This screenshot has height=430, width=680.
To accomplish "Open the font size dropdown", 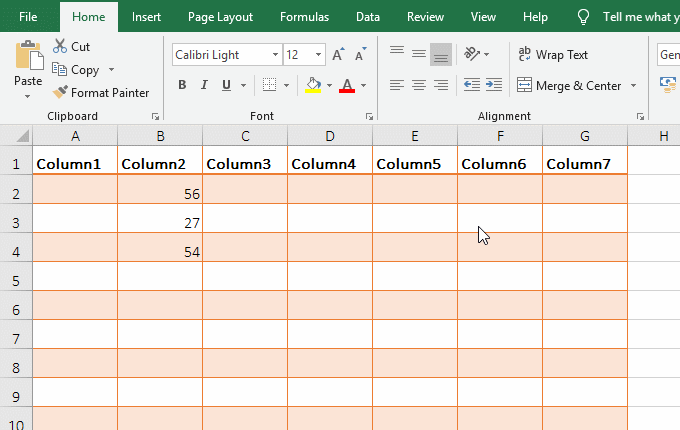I will pyautogui.click(x=318, y=55).
